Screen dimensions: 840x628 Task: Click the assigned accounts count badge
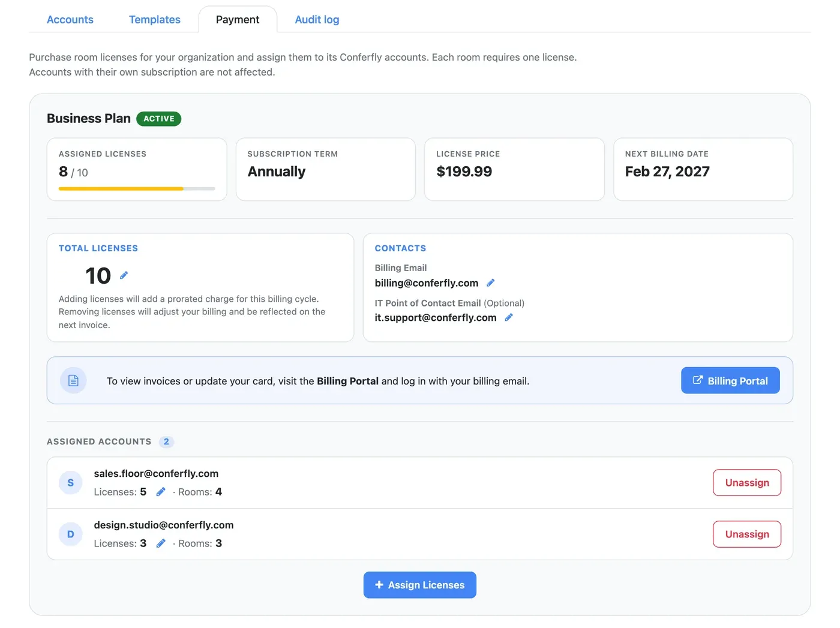[166, 441]
